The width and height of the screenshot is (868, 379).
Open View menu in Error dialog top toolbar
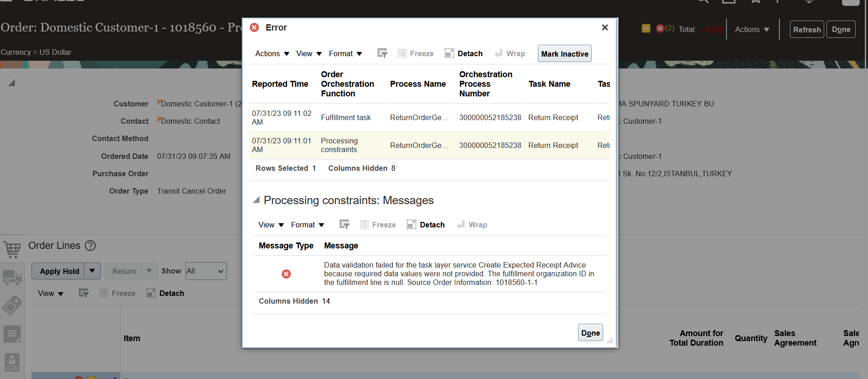pyautogui.click(x=309, y=53)
